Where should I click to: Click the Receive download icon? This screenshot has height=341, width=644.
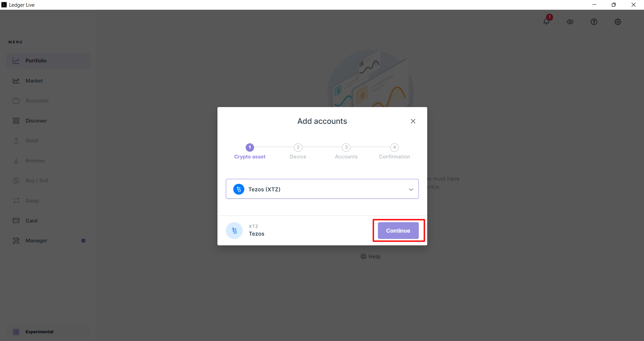point(16,161)
